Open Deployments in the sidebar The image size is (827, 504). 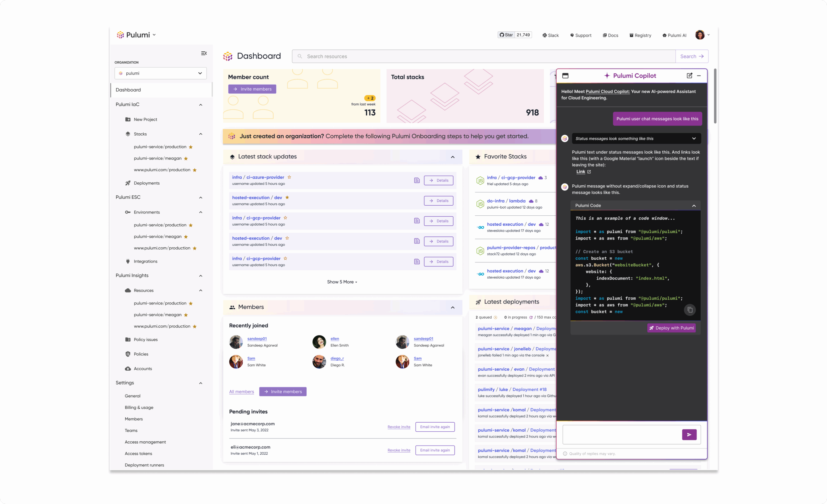[x=146, y=183]
